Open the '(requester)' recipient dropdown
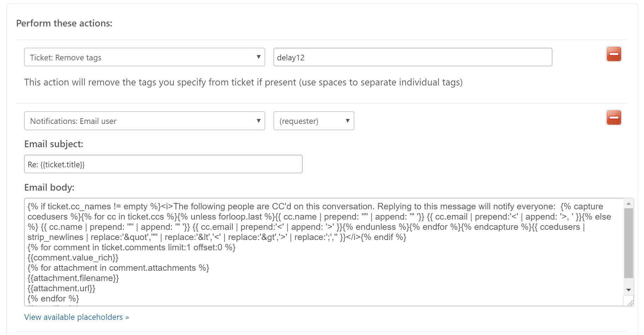This screenshot has height=335, width=644. click(x=313, y=121)
